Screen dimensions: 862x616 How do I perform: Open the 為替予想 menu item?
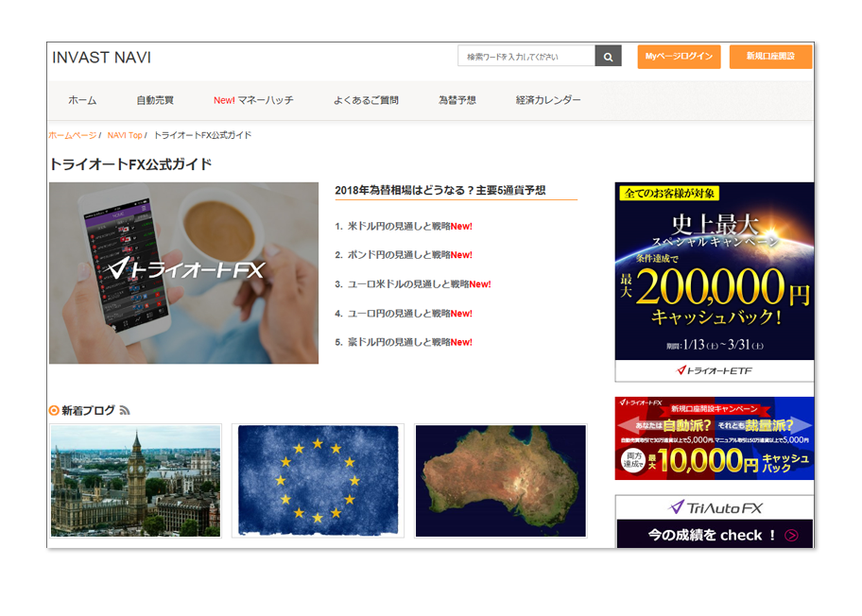click(457, 100)
